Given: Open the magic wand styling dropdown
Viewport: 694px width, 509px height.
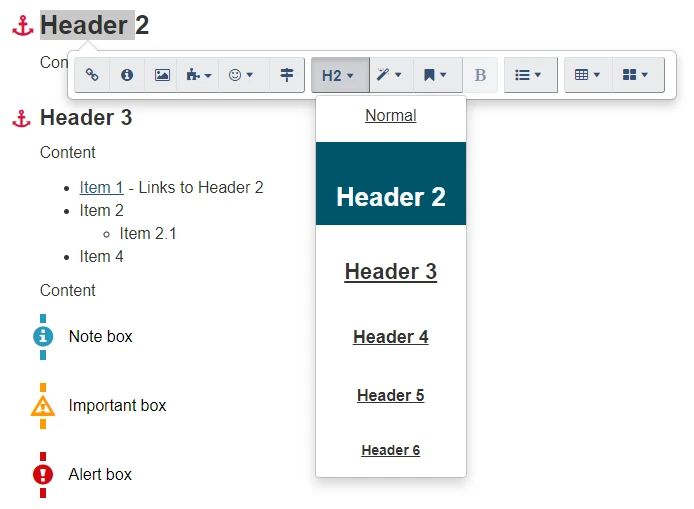Looking at the screenshot, I should click(391, 75).
